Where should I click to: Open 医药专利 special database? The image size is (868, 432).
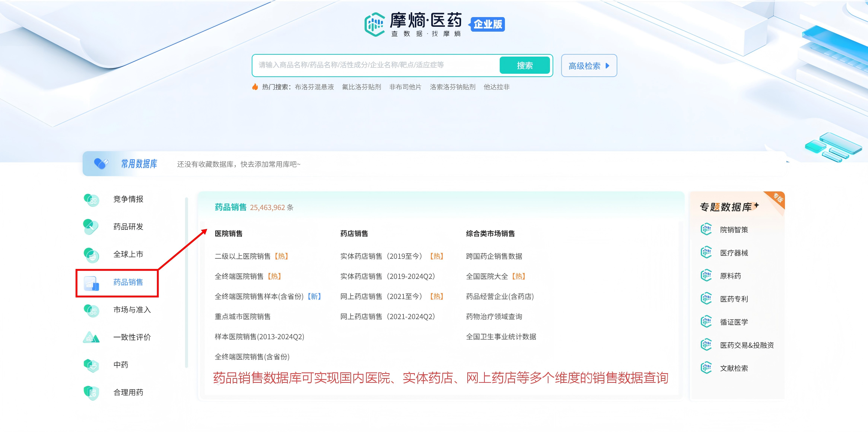point(734,299)
